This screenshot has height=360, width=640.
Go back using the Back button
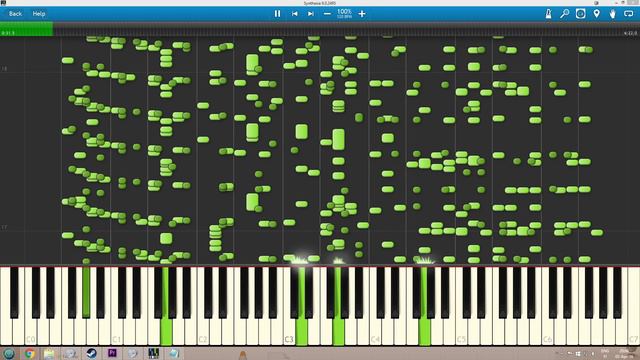(x=16, y=13)
